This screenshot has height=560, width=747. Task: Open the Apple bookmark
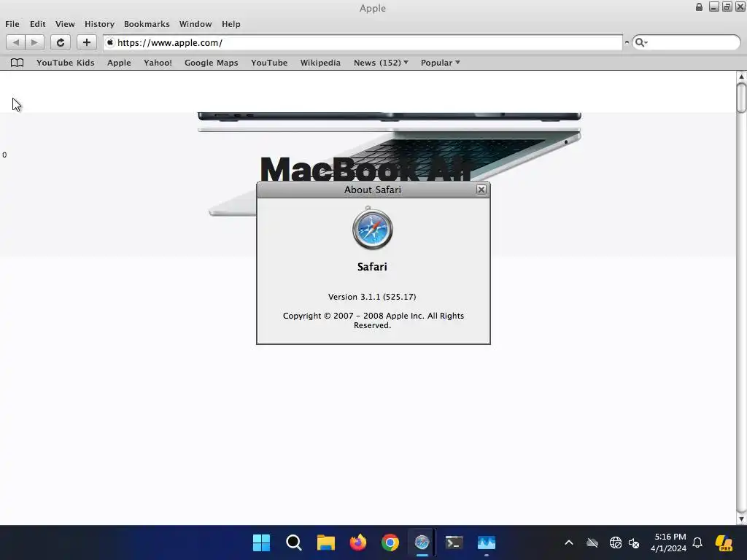pyautogui.click(x=119, y=63)
